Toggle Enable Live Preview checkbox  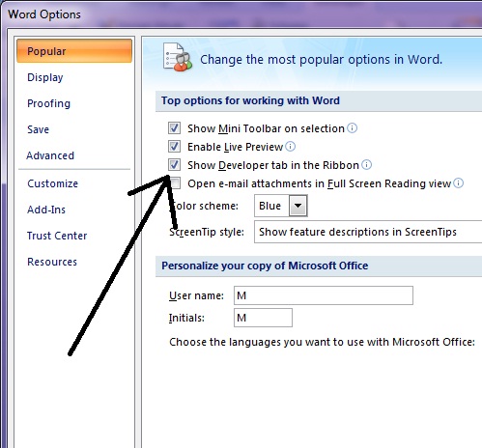(x=174, y=147)
